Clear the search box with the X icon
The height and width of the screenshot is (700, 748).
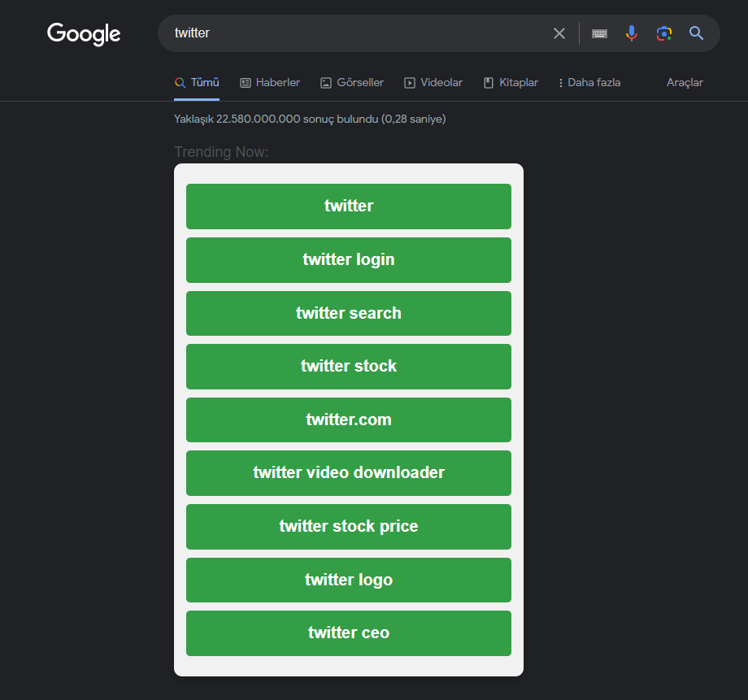[x=559, y=33]
